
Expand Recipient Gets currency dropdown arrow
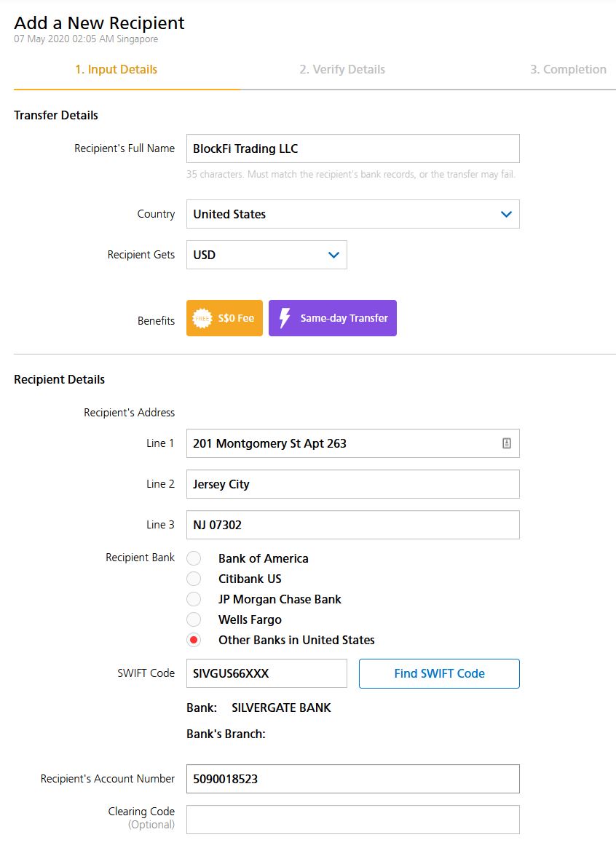[333, 255]
